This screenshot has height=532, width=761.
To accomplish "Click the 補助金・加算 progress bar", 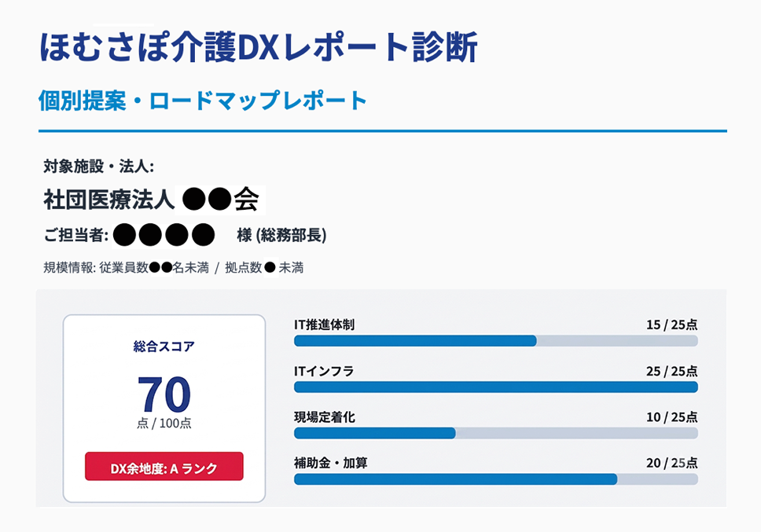I will [x=496, y=479].
